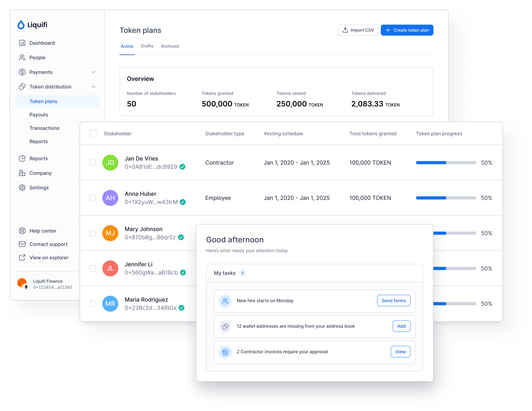Select all stakeholders using the header checkbox

pos(94,133)
